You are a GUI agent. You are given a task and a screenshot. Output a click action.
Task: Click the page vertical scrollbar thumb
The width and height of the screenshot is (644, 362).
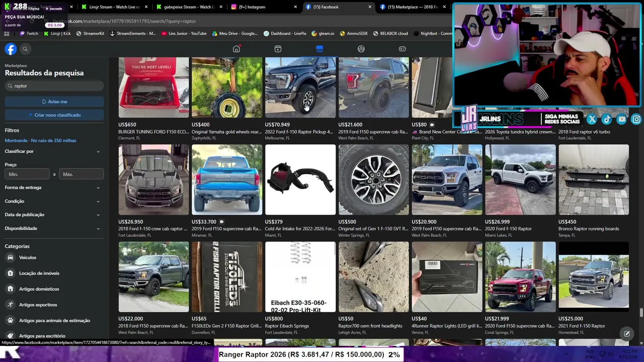coord(641,313)
